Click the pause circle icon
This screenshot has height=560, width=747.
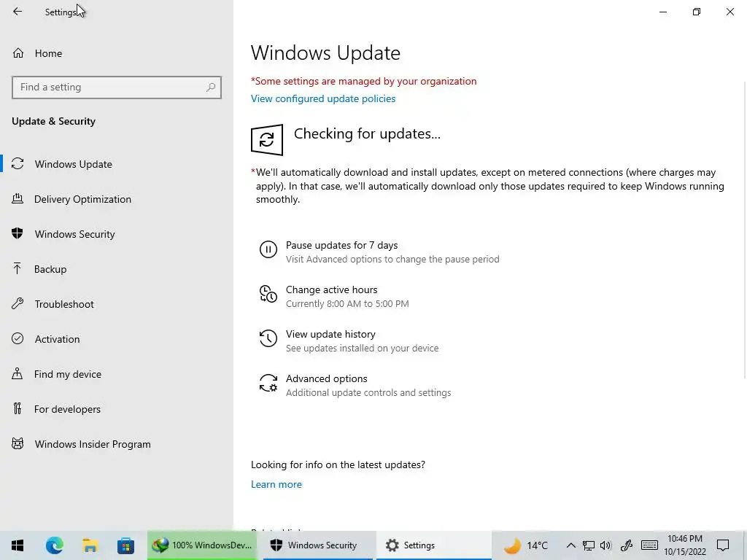[x=268, y=249]
